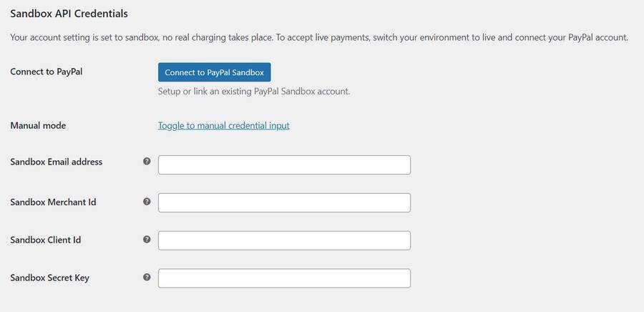Screen dimensions: 644x312
Task: Click the 'Sandbox Merchant Id' label text
Action: click(x=53, y=202)
